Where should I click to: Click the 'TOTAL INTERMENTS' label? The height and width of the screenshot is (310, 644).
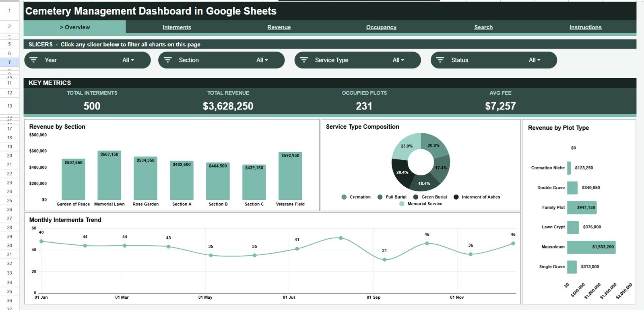point(92,93)
